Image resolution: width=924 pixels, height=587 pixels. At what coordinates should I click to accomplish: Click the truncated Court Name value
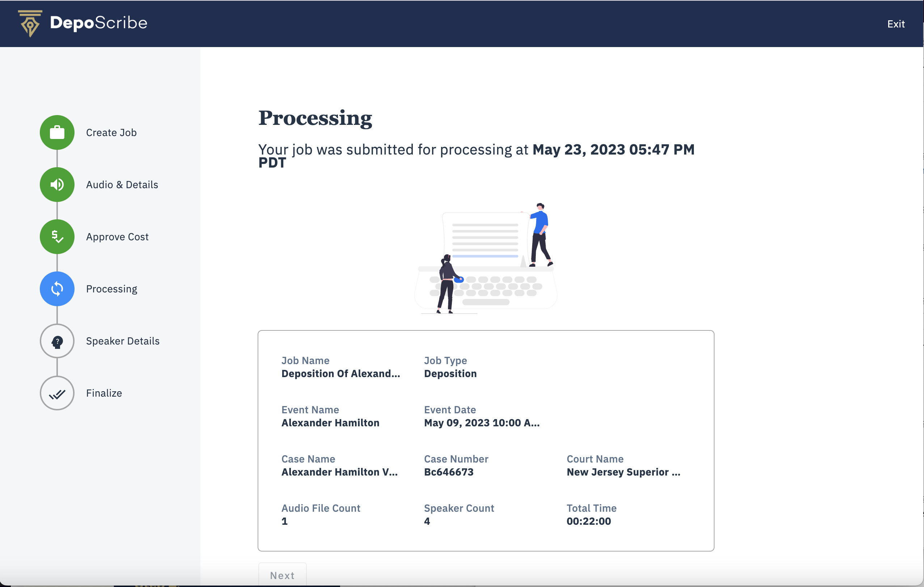pyautogui.click(x=623, y=472)
